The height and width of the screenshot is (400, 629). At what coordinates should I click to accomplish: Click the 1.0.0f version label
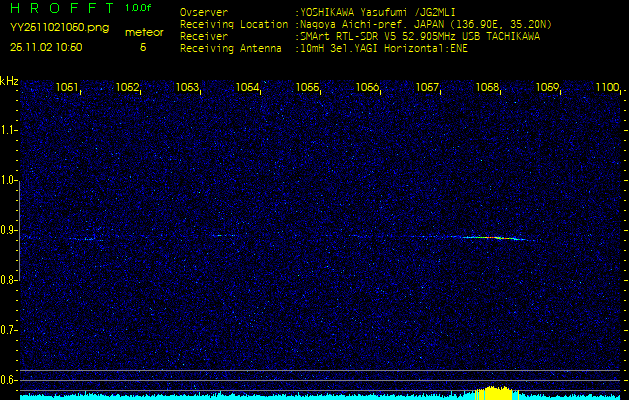[x=138, y=8]
